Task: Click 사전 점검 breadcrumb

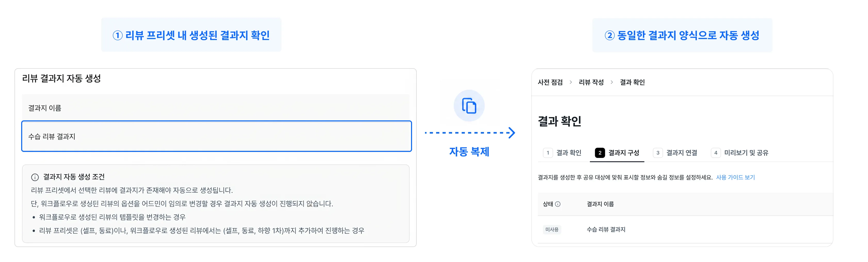Action: coord(550,82)
